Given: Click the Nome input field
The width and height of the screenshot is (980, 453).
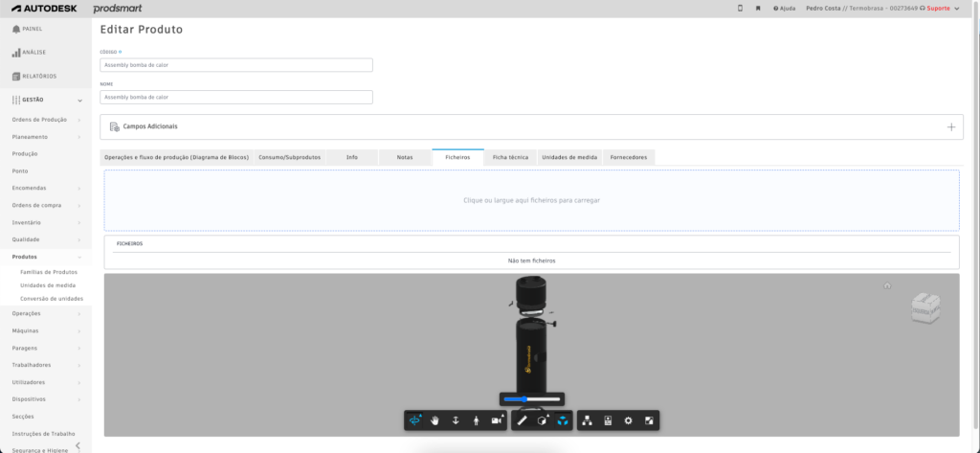Looking at the screenshot, I should [236, 97].
